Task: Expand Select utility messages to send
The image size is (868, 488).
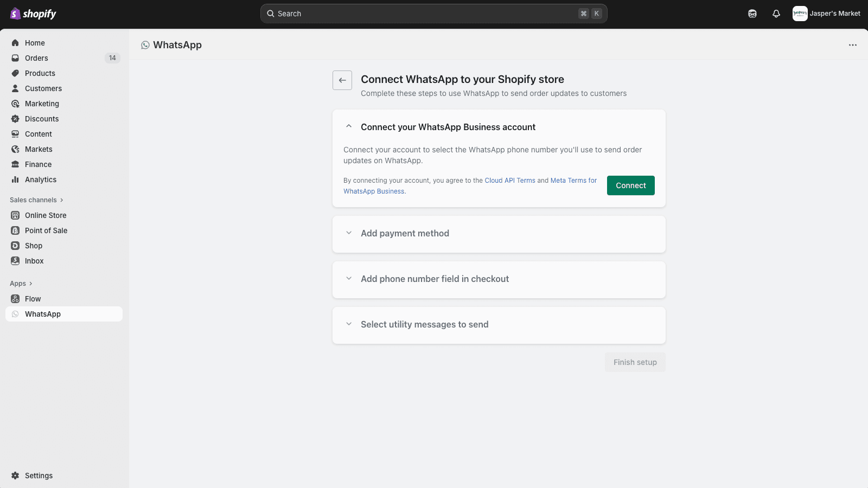Action: [349, 324]
